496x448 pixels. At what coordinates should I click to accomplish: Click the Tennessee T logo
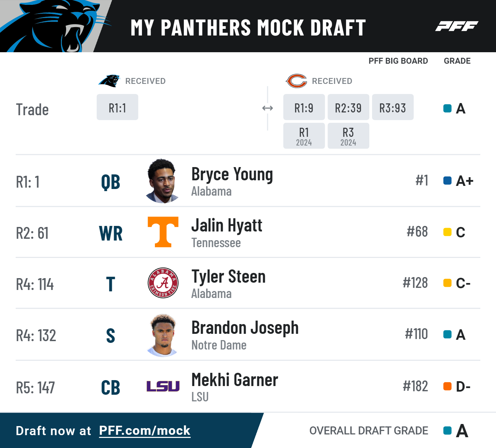click(163, 232)
